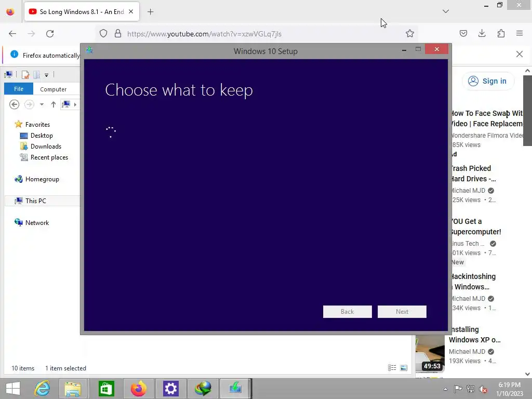Open the Explorer recent locations dropdown

click(x=42, y=104)
